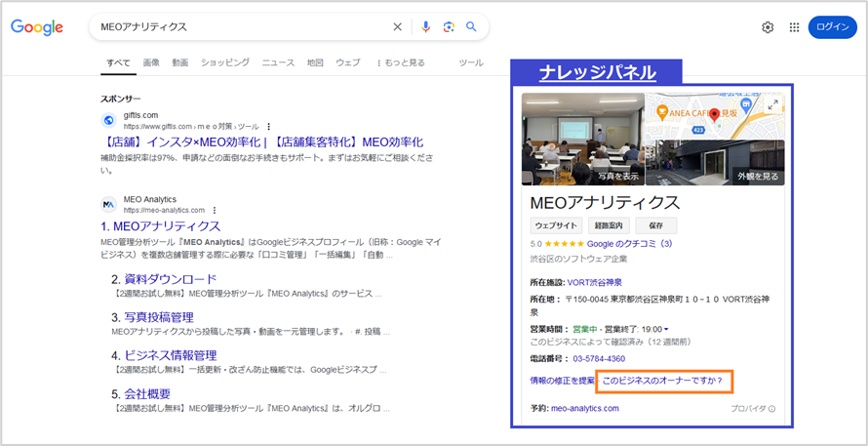Open Google apps grid icon

[x=795, y=27]
